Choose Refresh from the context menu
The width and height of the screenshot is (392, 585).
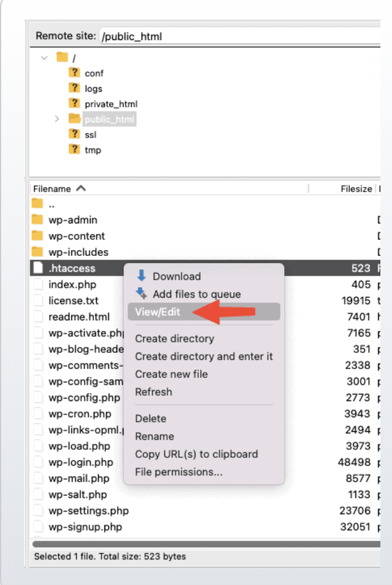[204, 392]
